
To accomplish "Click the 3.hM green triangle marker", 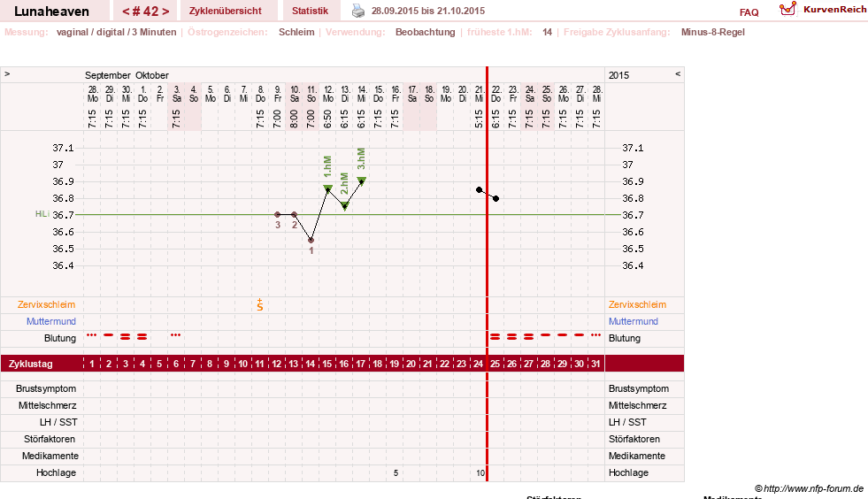I will click(x=362, y=180).
